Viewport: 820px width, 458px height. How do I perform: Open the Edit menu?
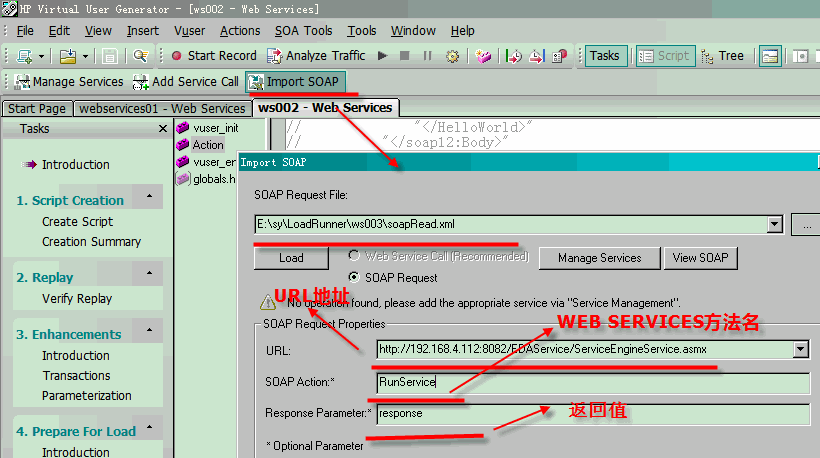(59, 31)
